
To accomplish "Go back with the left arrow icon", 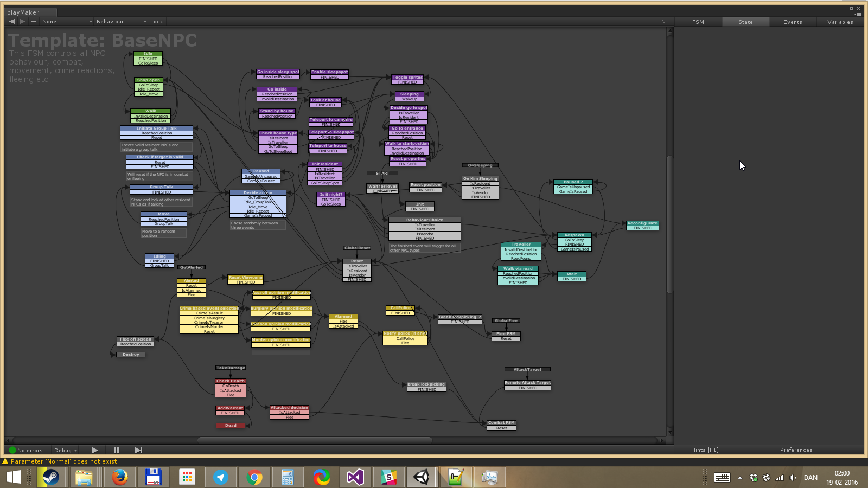I will pos(12,22).
